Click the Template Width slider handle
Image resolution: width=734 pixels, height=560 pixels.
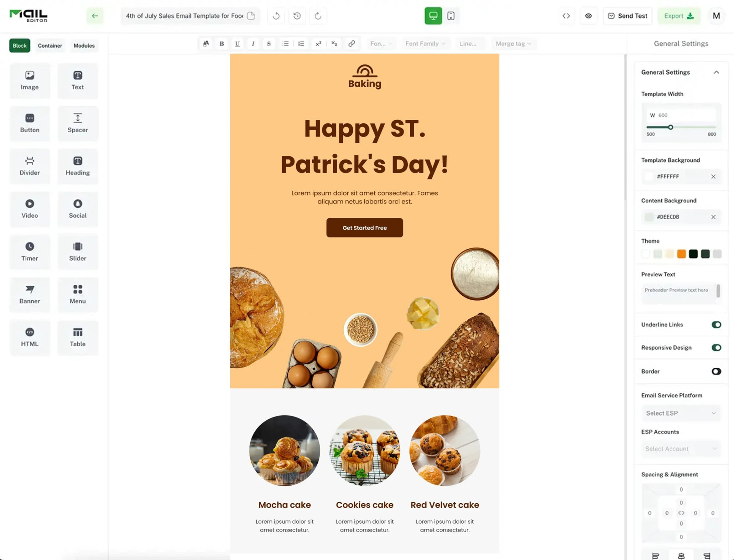(x=670, y=127)
